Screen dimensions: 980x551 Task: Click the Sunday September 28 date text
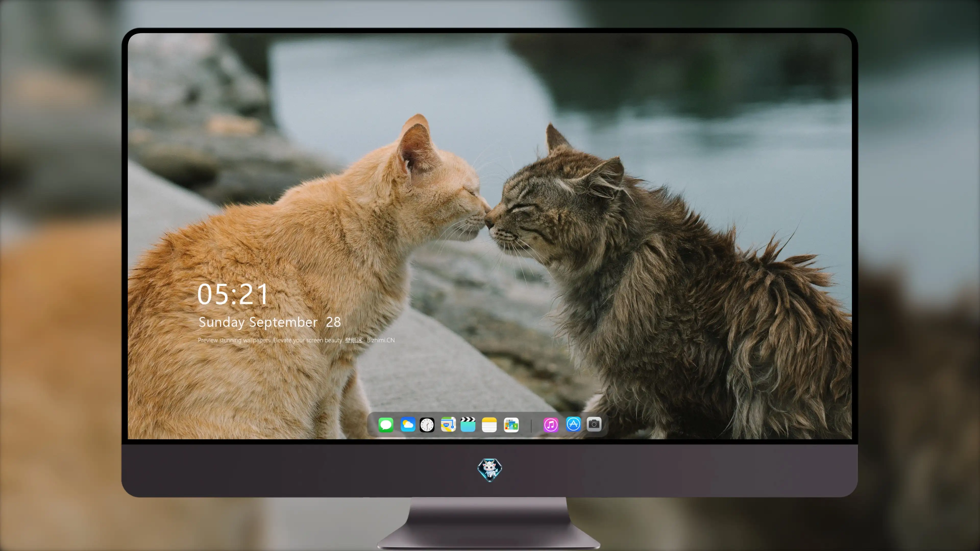click(269, 322)
